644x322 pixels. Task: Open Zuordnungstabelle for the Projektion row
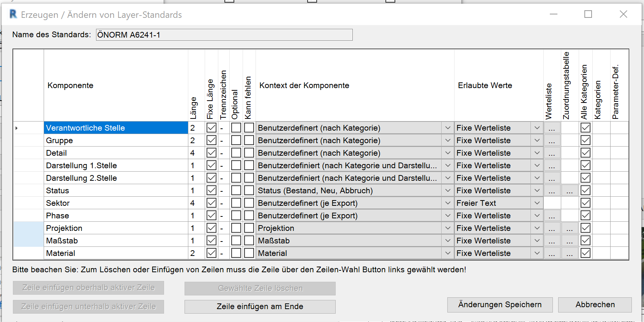[570, 228]
